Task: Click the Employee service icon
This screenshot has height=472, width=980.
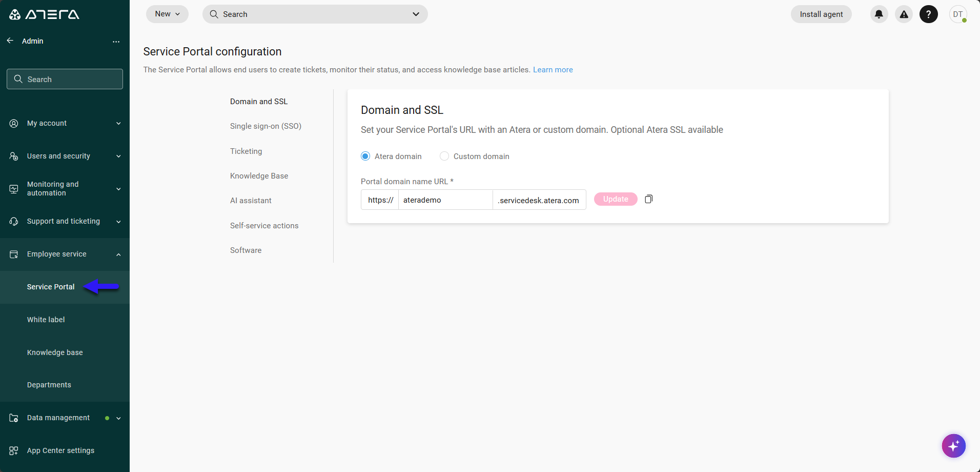Action: 14,254
